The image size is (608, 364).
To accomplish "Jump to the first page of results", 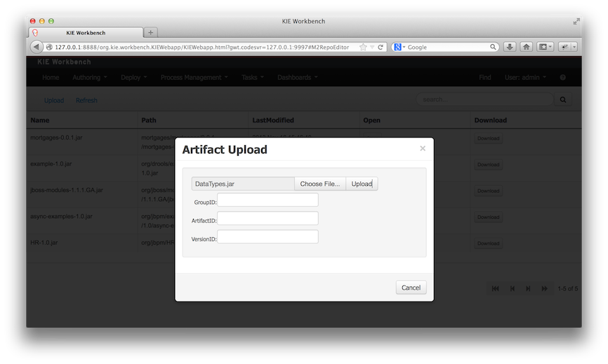I will pos(495,288).
